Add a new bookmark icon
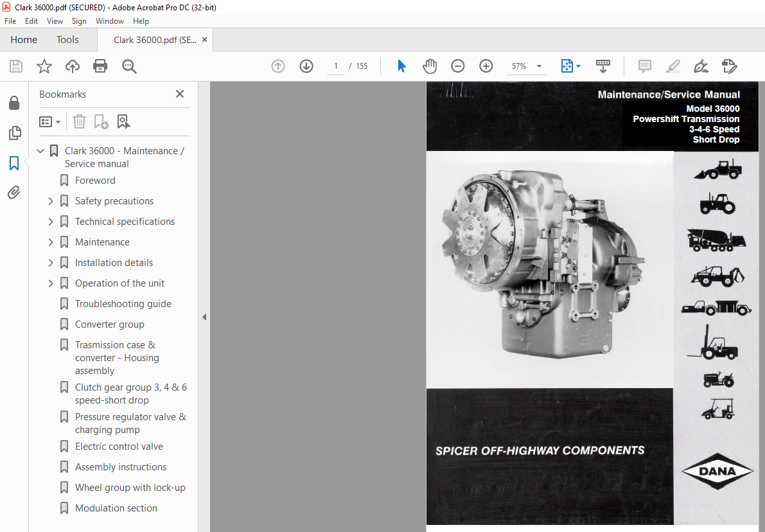Image resolution: width=765 pixels, height=532 pixels. [x=101, y=121]
